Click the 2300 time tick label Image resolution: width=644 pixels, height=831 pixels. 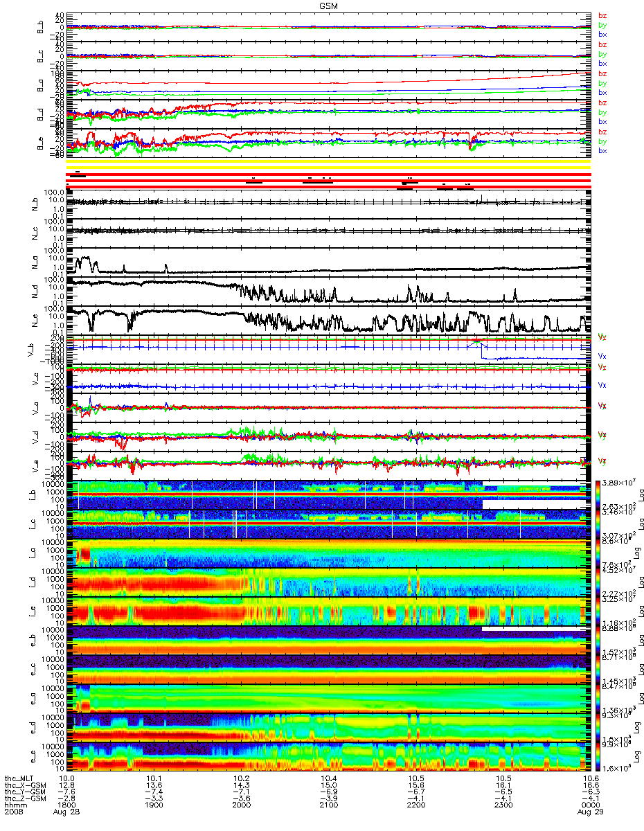pos(502,805)
